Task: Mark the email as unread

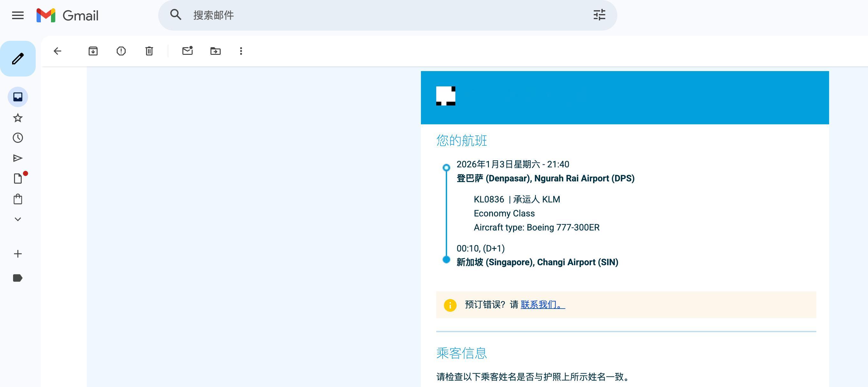Action: pos(188,51)
